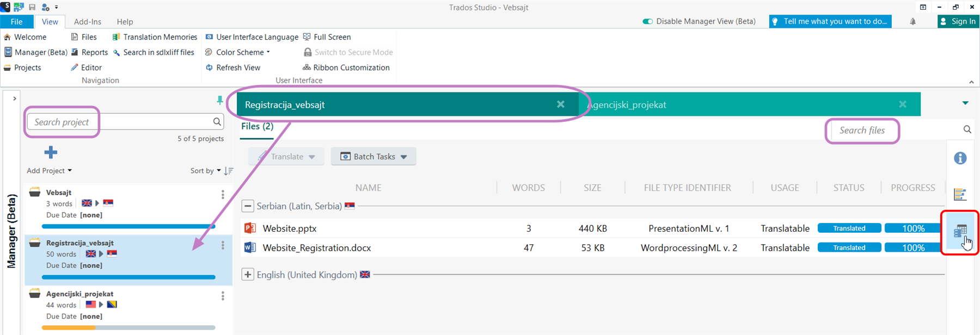Switch to the Help ribbon tab

click(125, 21)
